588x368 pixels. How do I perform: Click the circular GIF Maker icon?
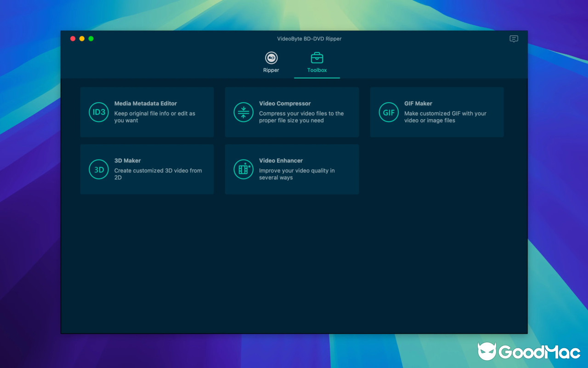pos(389,112)
